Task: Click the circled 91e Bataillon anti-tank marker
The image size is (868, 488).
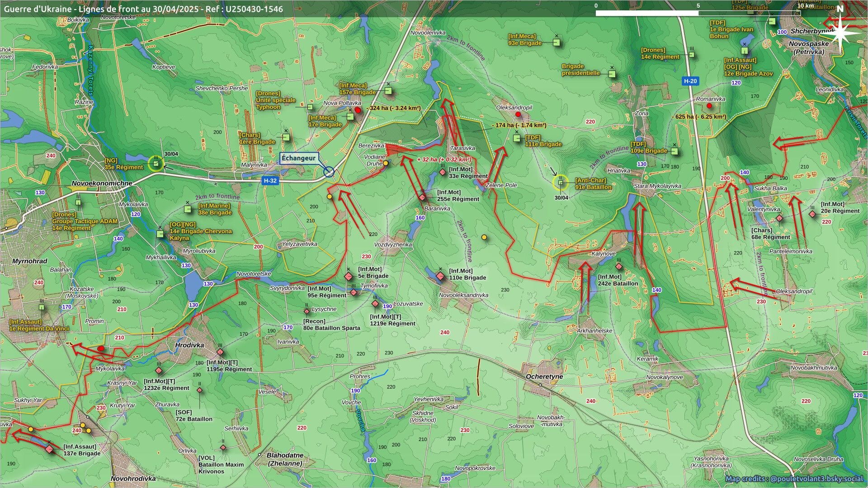Action: coord(561,183)
